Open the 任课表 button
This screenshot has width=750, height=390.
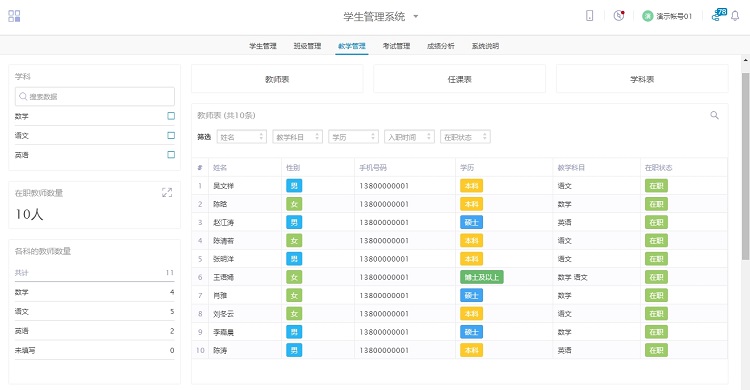459,79
